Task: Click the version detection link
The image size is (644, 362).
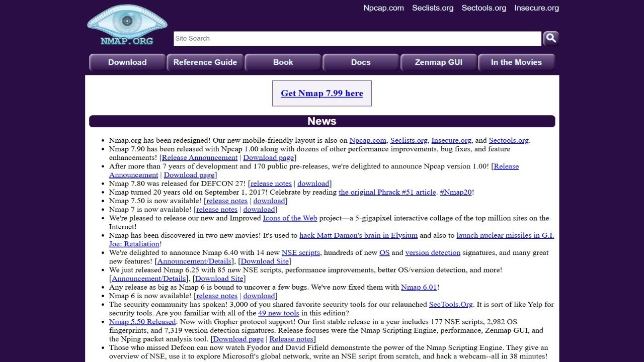Action: tap(433, 252)
